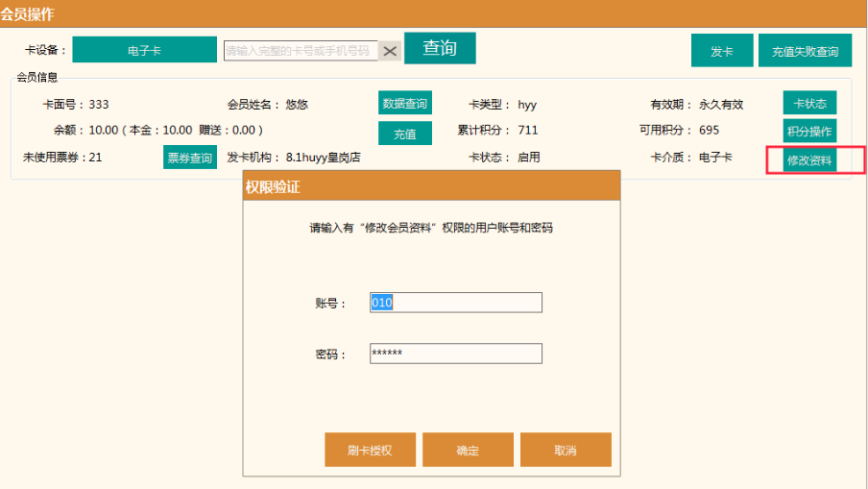Click the balance value 10.00
The height and width of the screenshot is (489, 868).
click(x=104, y=130)
